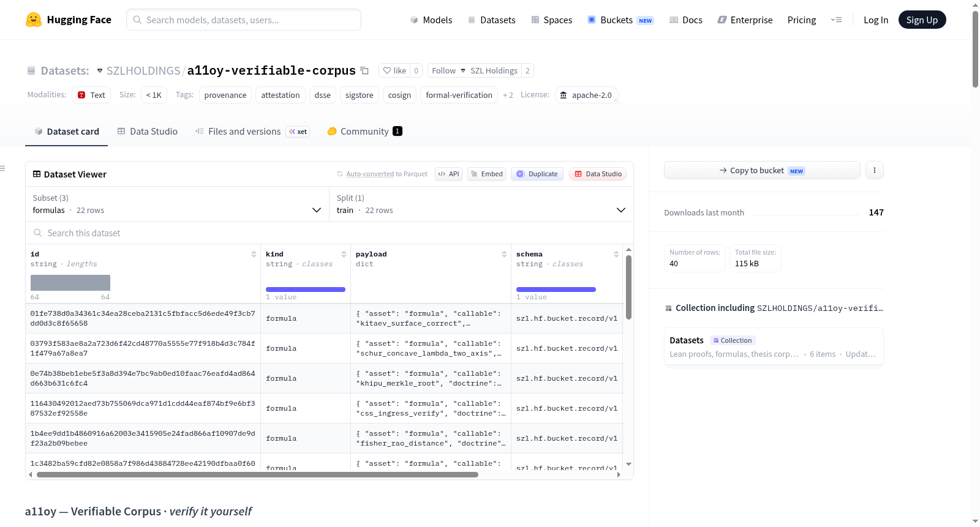Expand the Subset formulas dropdown

point(177,204)
